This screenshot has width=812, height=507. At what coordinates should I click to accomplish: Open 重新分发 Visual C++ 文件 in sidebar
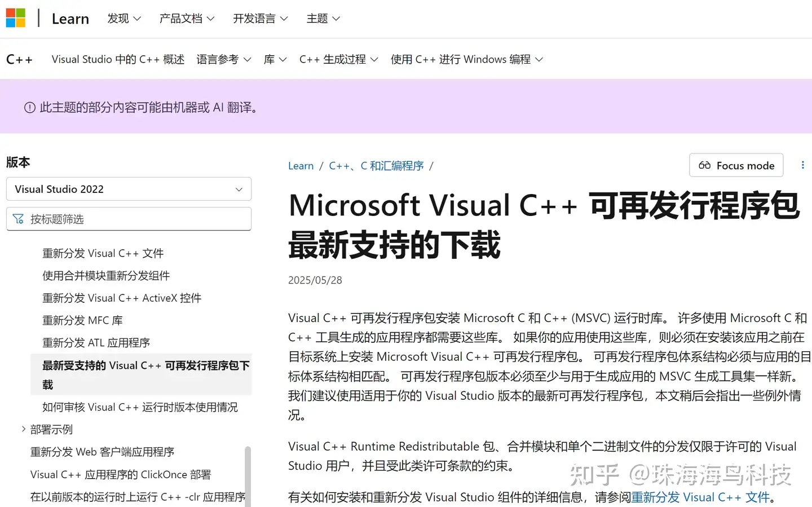[103, 253]
